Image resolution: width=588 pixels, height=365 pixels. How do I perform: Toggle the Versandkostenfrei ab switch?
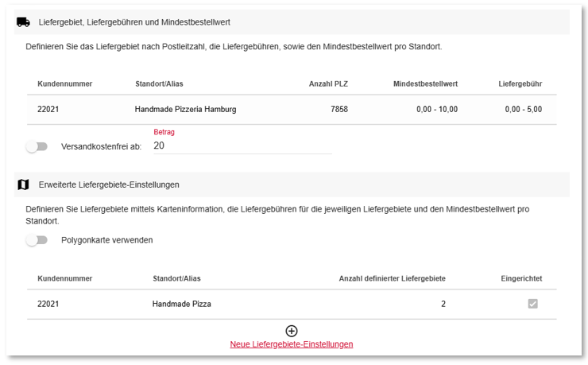tap(37, 146)
